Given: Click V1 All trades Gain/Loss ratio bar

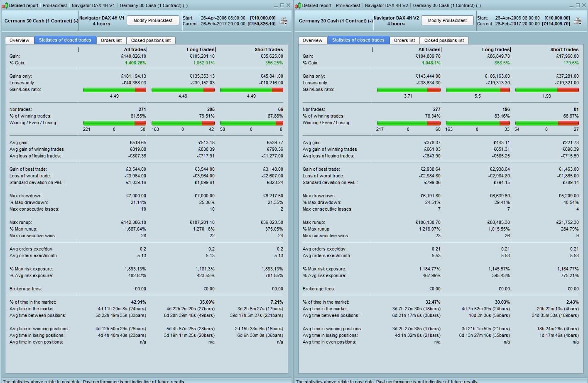Looking at the screenshot, I should click(x=115, y=90).
